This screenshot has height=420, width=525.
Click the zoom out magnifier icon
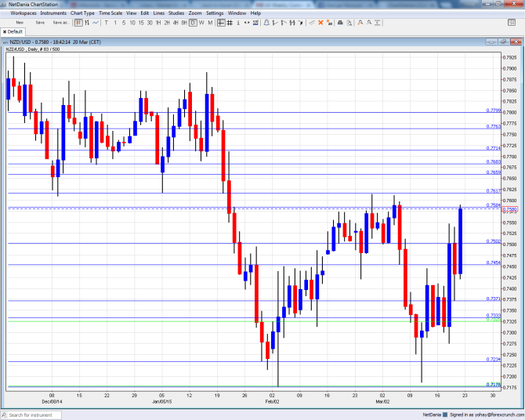(x=369, y=23)
